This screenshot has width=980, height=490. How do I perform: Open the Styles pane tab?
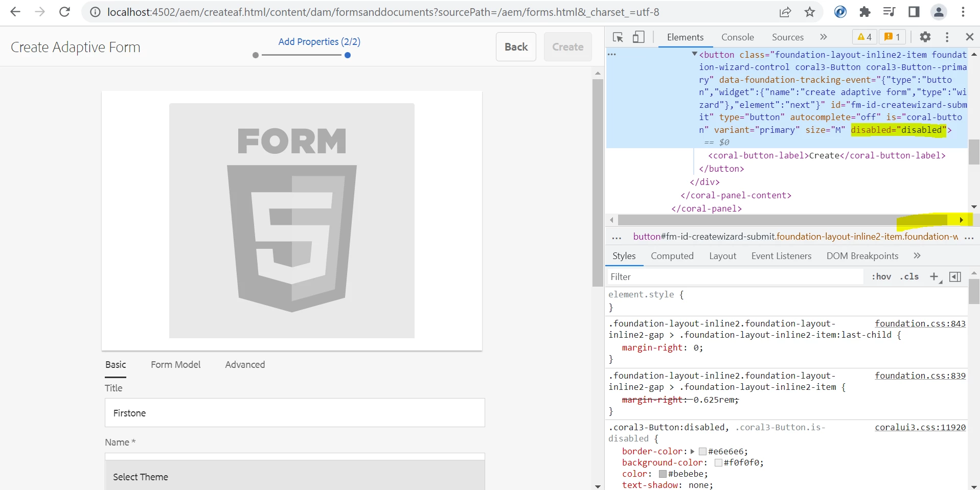[624, 256]
